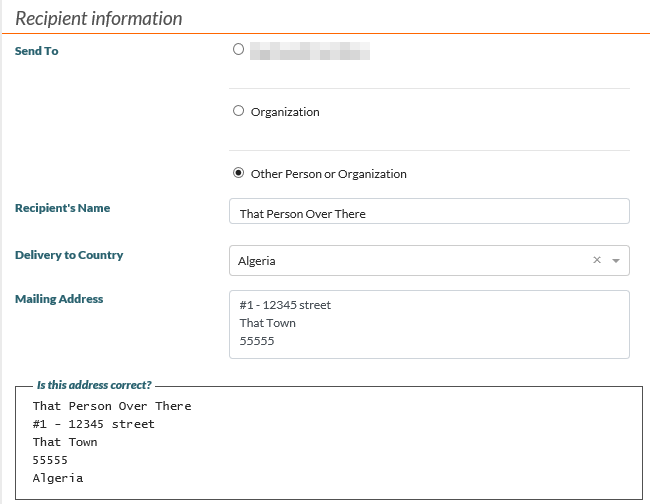Click the 'Recipient's Name' field label
This screenshot has width=650, height=504.
62,208
